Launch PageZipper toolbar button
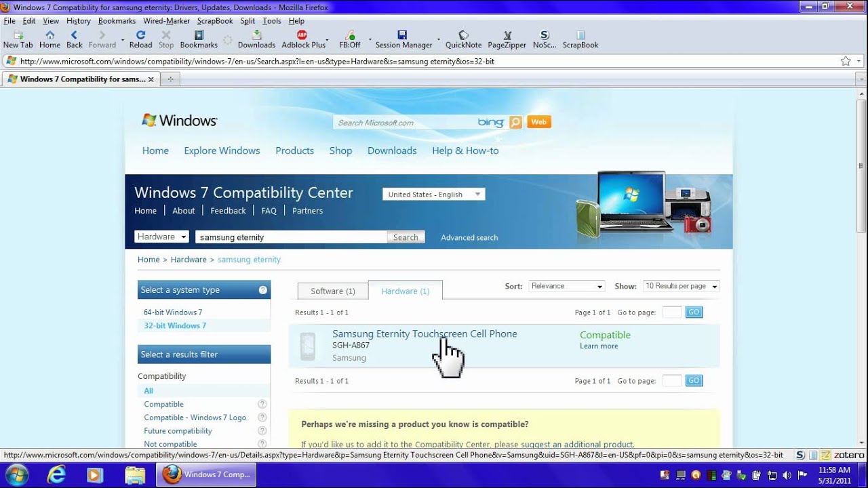The width and height of the screenshot is (868, 488). [x=507, y=39]
